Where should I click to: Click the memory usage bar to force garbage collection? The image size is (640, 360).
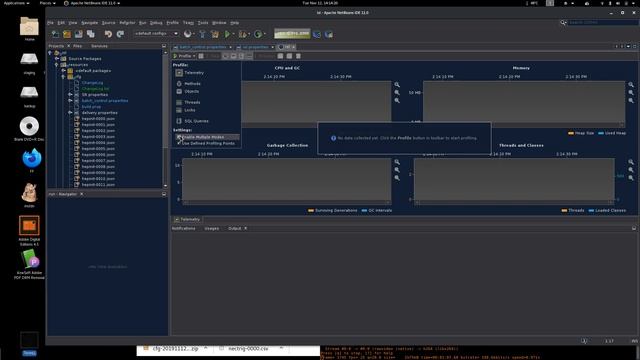point(292,34)
